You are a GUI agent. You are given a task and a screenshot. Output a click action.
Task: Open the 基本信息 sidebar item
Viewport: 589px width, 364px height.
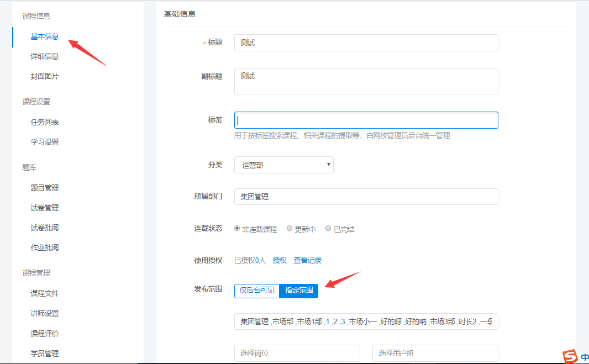click(44, 36)
